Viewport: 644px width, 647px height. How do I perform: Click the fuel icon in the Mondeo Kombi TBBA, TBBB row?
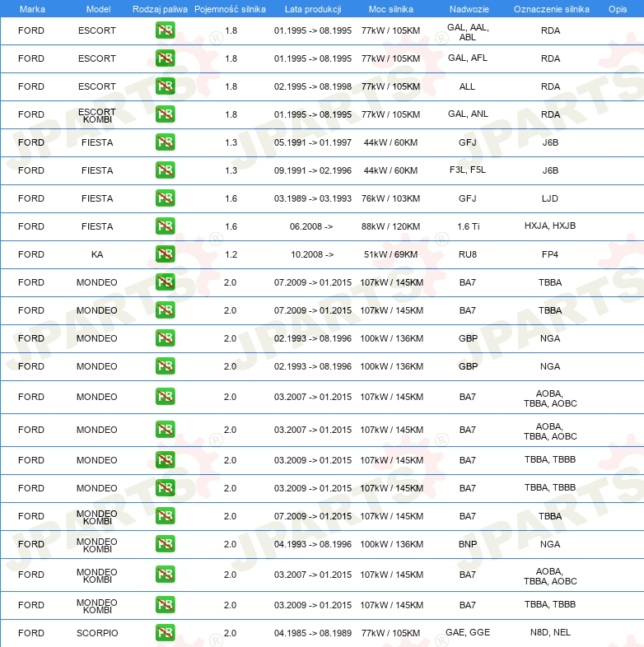(166, 605)
